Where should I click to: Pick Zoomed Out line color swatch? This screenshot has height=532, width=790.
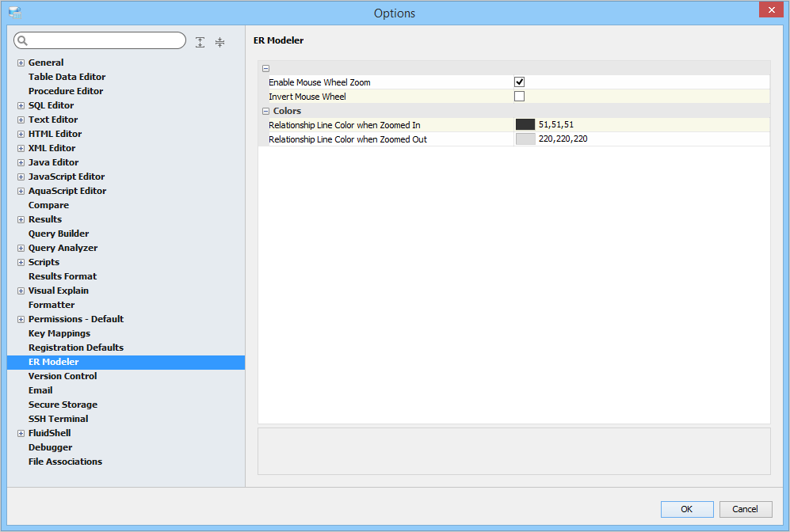coord(525,139)
